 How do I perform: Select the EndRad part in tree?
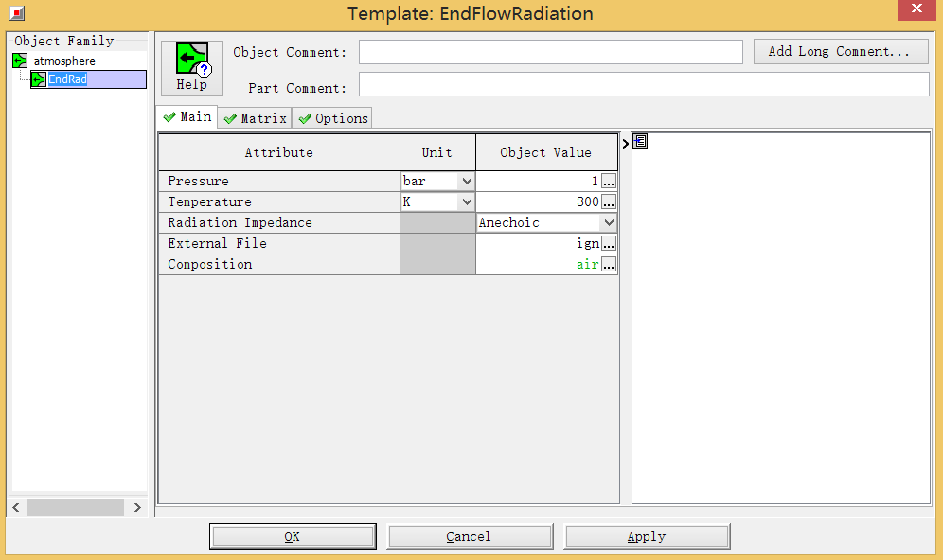[x=68, y=80]
